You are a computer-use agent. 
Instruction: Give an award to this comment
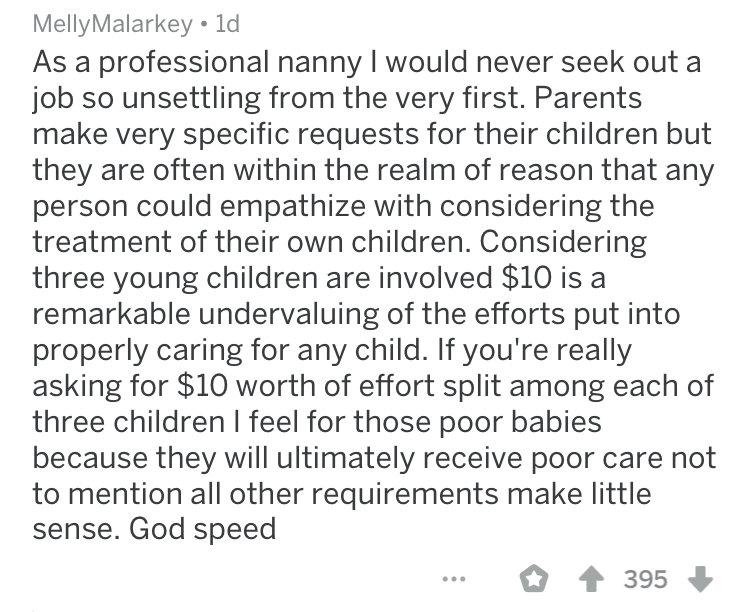pos(534,579)
